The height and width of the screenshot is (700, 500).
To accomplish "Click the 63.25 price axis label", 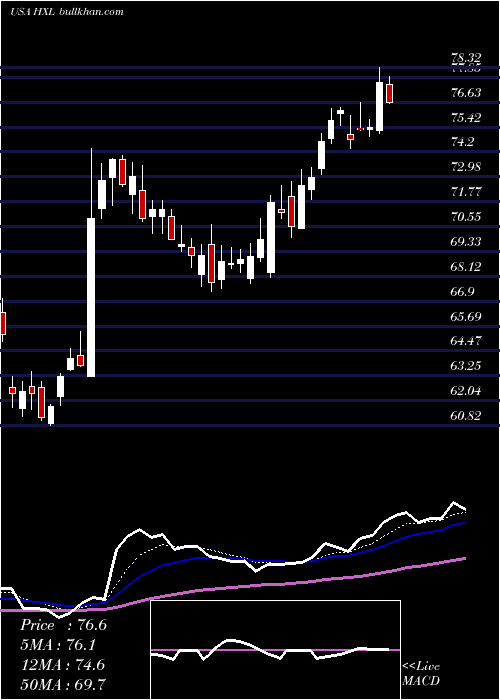I will click(x=466, y=366).
